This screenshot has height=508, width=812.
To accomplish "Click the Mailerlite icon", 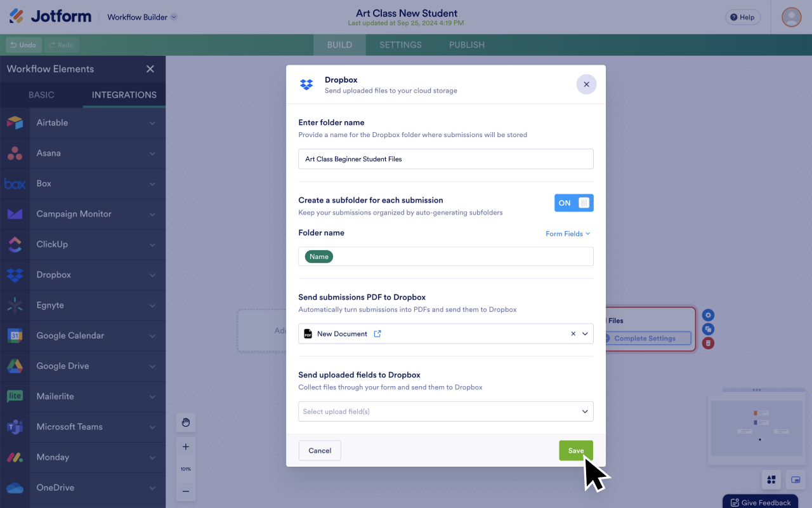I will click(15, 396).
